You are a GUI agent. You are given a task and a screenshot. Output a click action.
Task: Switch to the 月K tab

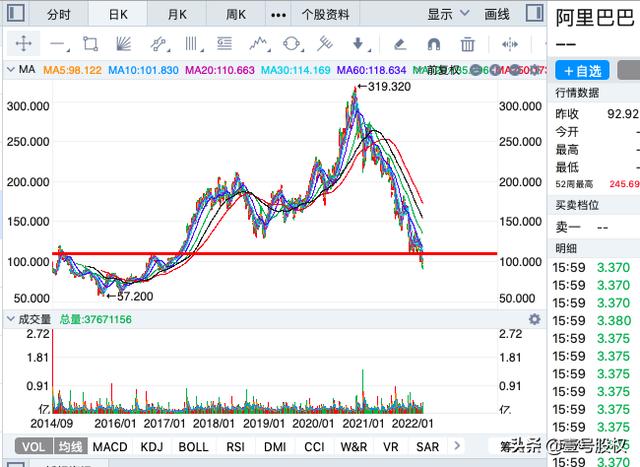pos(177,15)
